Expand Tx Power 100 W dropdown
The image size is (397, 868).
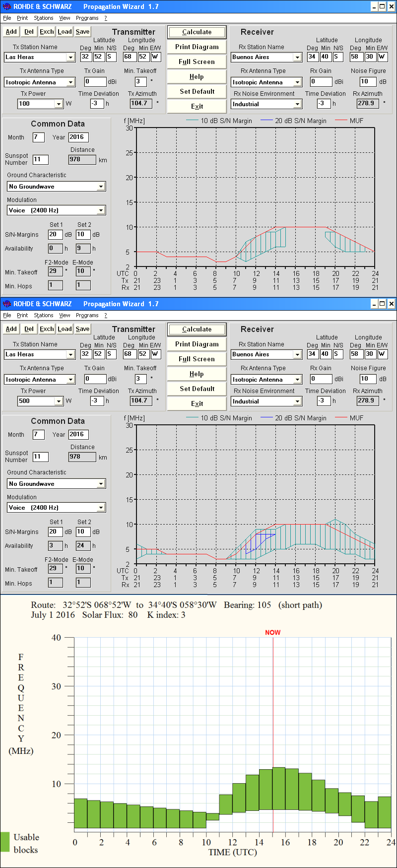click(59, 104)
